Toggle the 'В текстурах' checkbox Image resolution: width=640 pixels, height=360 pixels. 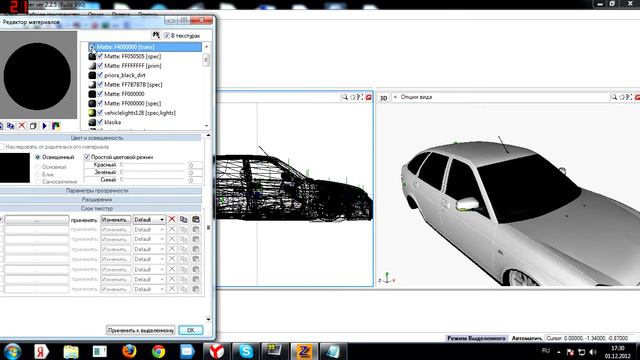click(x=167, y=36)
